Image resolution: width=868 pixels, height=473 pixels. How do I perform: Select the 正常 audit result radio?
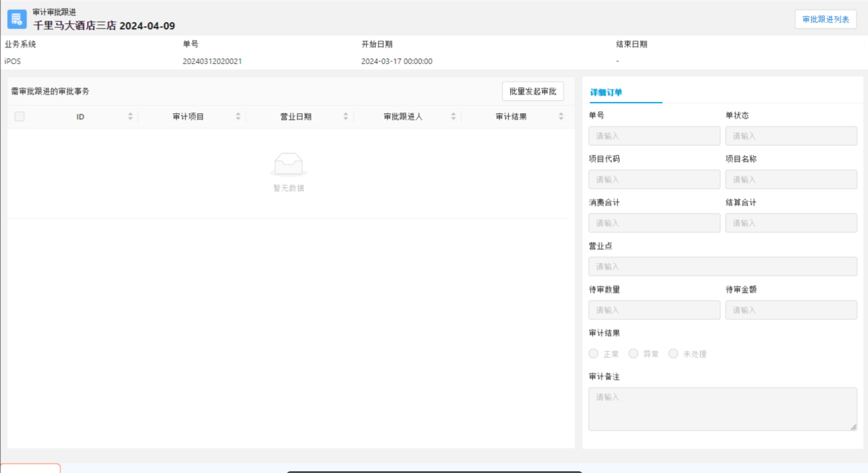[594, 354]
